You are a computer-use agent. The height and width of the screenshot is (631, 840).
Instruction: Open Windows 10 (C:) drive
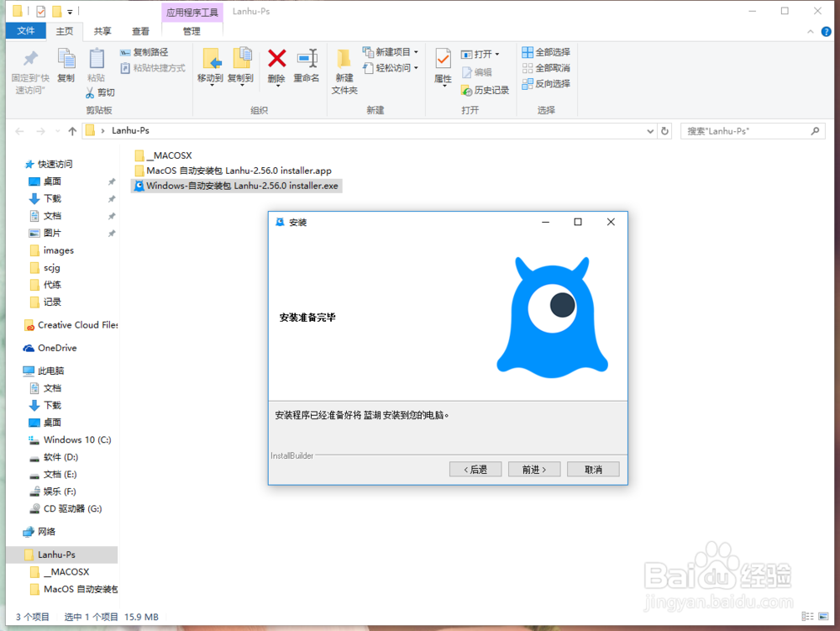(70, 439)
